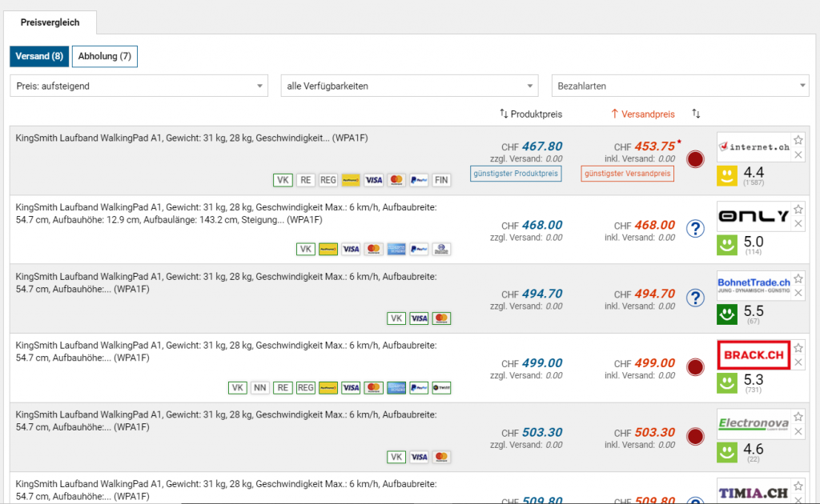The height and width of the screenshot is (504, 820).
Task: Click the red availability dot for internet.ch
Action: [x=696, y=159]
